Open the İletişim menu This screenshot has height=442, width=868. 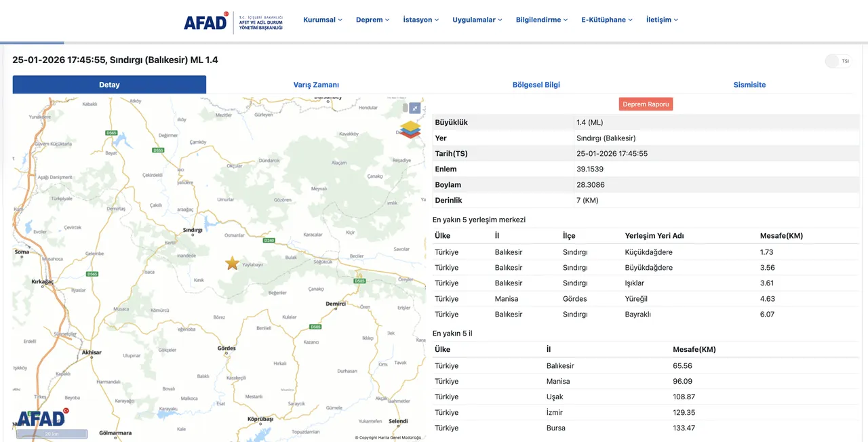pos(662,20)
